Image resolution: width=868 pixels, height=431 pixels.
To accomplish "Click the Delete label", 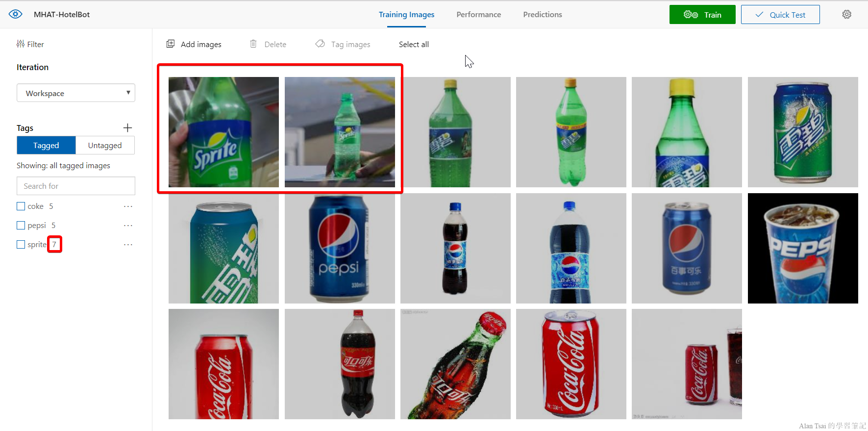I will (275, 45).
